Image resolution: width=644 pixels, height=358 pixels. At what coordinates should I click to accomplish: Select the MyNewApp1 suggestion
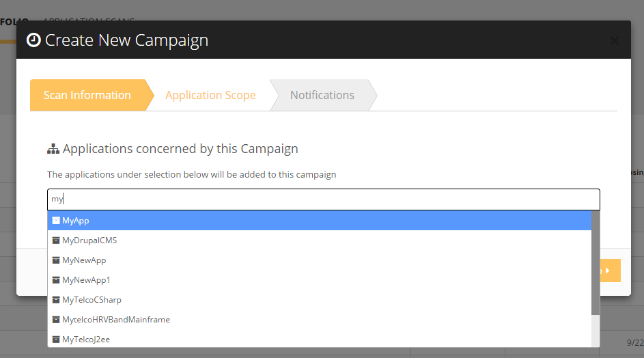(x=86, y=280)
